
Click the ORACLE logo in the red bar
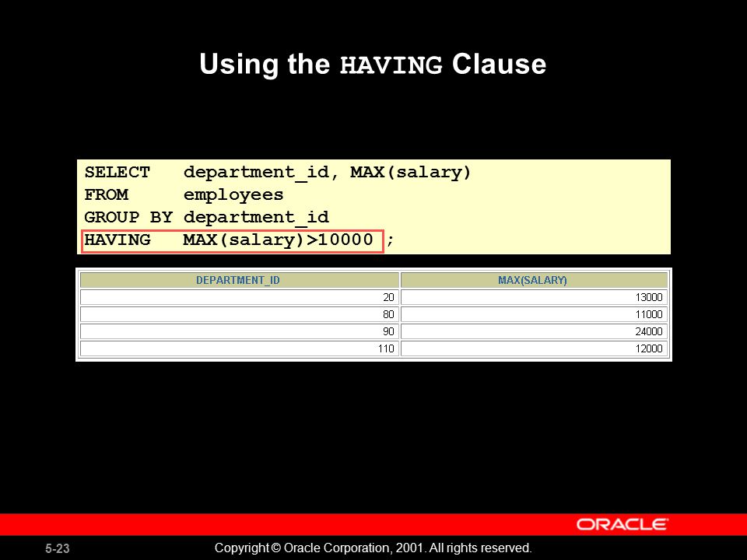pyautogui.click(x=622, y=524)
